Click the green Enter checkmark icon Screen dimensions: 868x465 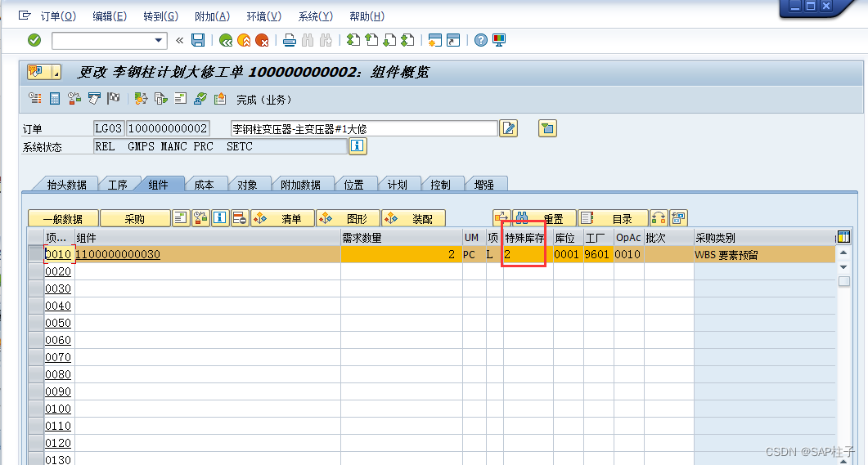pyautogui.click(x=34, y=40)
